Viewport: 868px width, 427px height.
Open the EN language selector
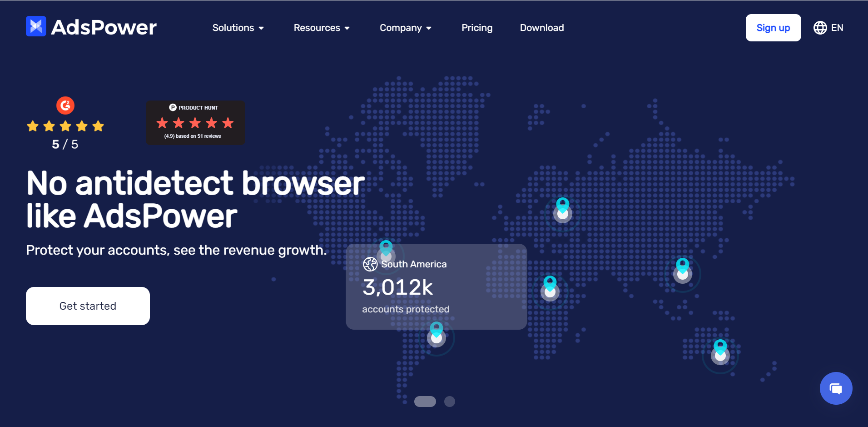pos(828,28)
